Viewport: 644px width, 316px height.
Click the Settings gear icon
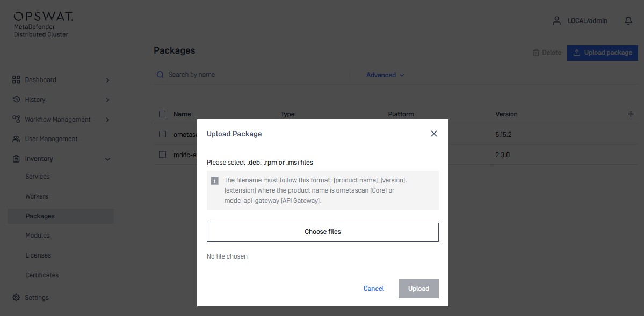(x=16, y=298)
